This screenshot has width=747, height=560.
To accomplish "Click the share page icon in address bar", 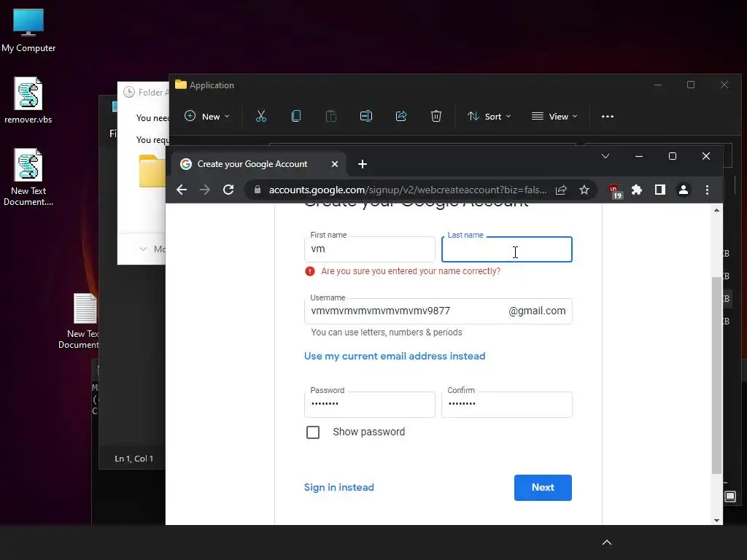I will pos(561,190).
